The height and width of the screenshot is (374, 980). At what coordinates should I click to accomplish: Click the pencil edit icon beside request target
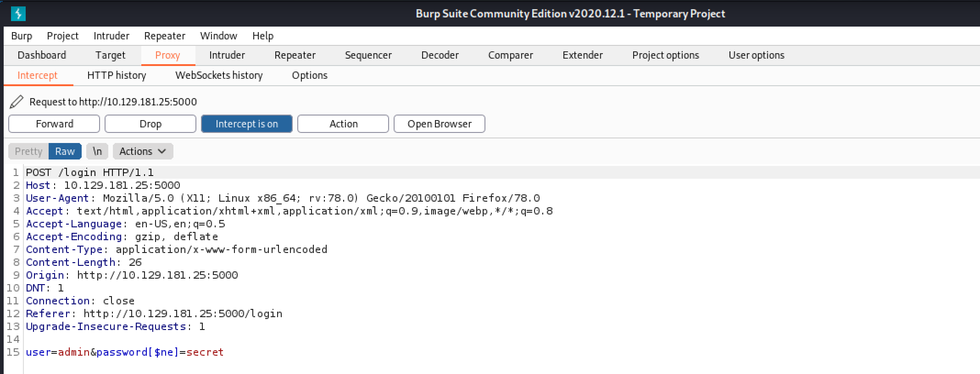tap(17, 102)
